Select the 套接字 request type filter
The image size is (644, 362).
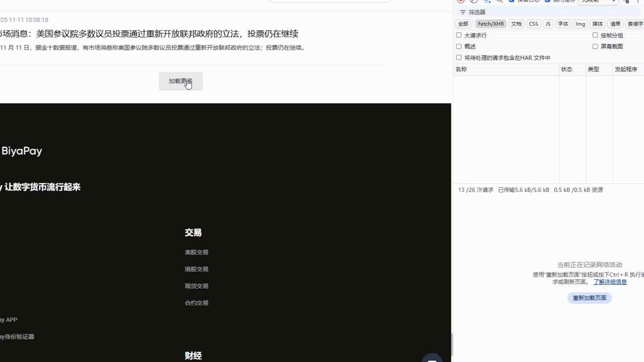(x=635, y=24)
